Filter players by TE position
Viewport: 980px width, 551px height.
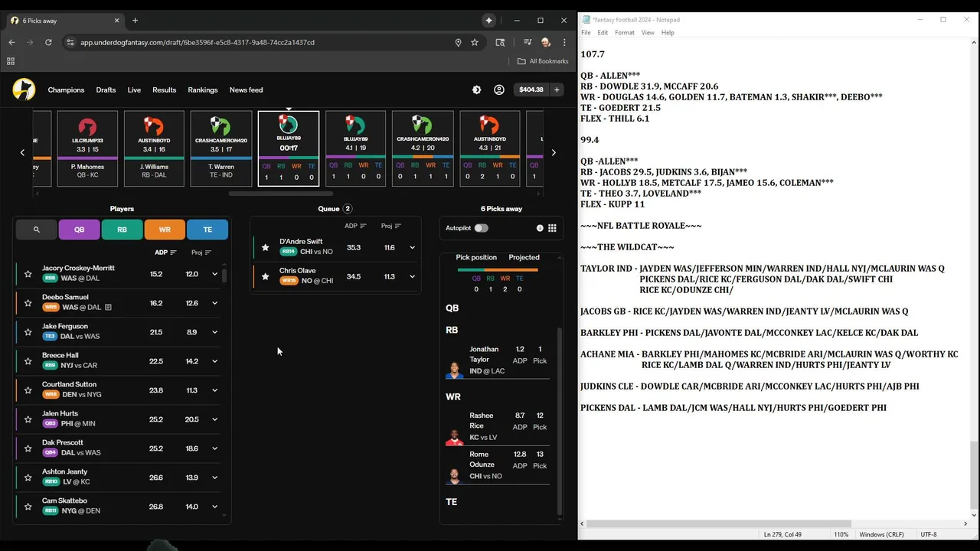coord(207,230)
